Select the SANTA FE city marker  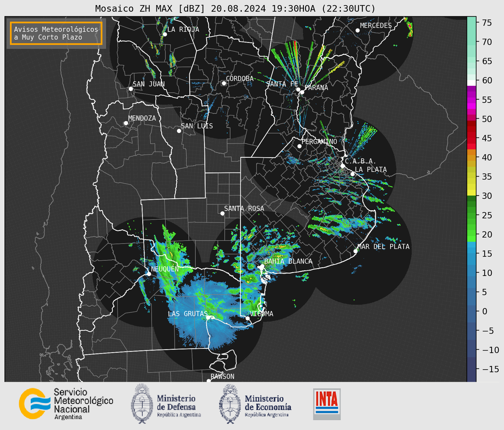298,89
